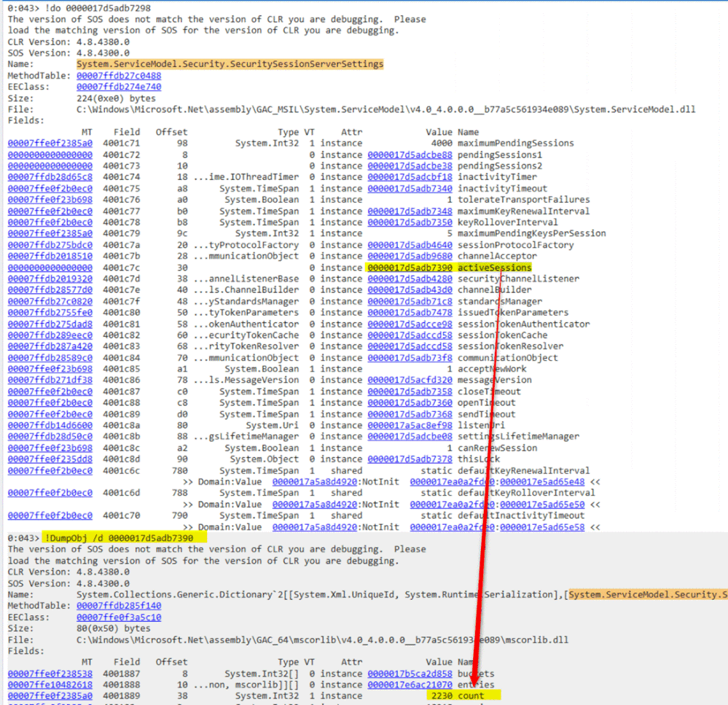Open MT link for maximumPendingSessions row

click(50, 143)
